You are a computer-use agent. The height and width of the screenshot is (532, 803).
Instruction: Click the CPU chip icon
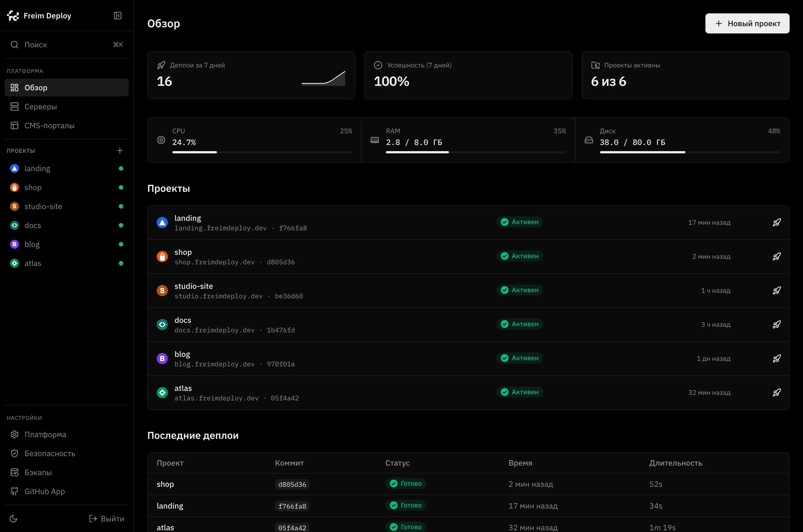point(161,140)
